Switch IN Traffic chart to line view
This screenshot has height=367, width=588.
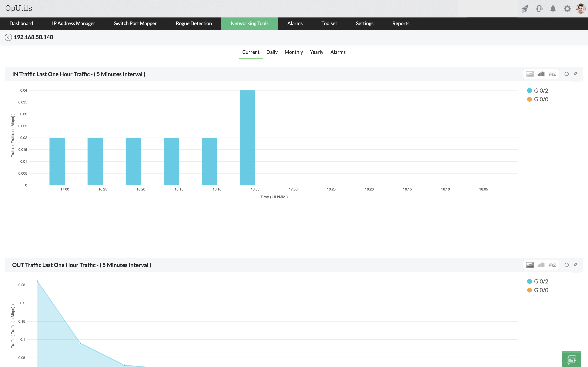coord(552,74)
